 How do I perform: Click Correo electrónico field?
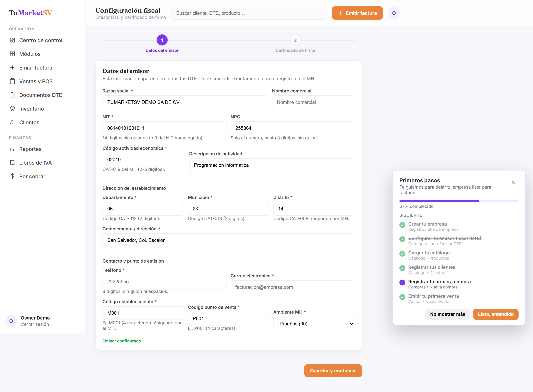coord(293,287)
